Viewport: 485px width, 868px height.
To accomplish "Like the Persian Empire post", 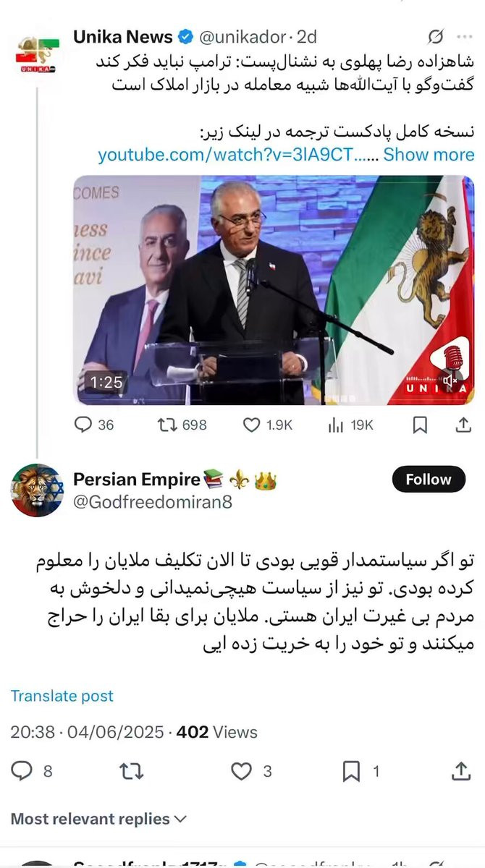I will [x=251, y=772].
